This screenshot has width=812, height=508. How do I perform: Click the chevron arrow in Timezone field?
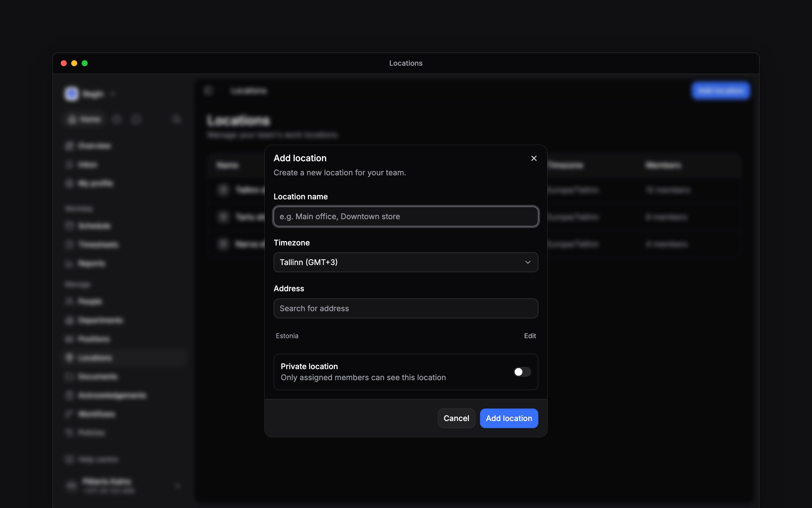(x=527, y=262)
